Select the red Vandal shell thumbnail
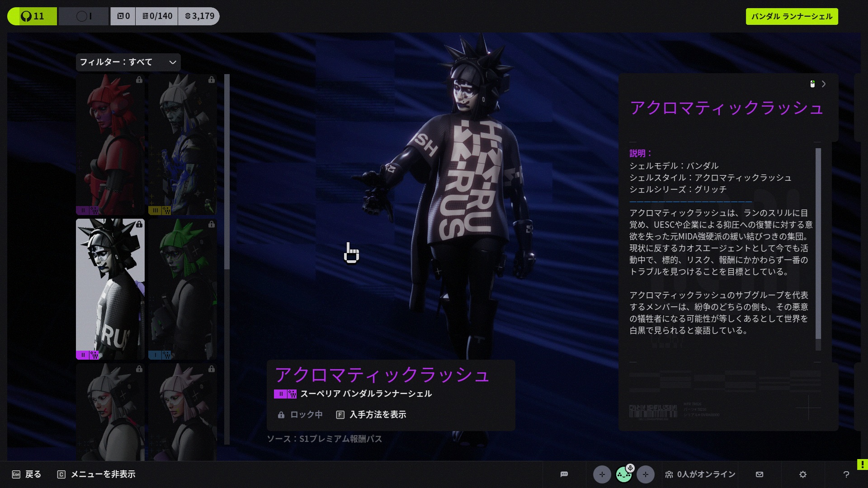Viewport: 868px width, 488px height. click(110, 145)
